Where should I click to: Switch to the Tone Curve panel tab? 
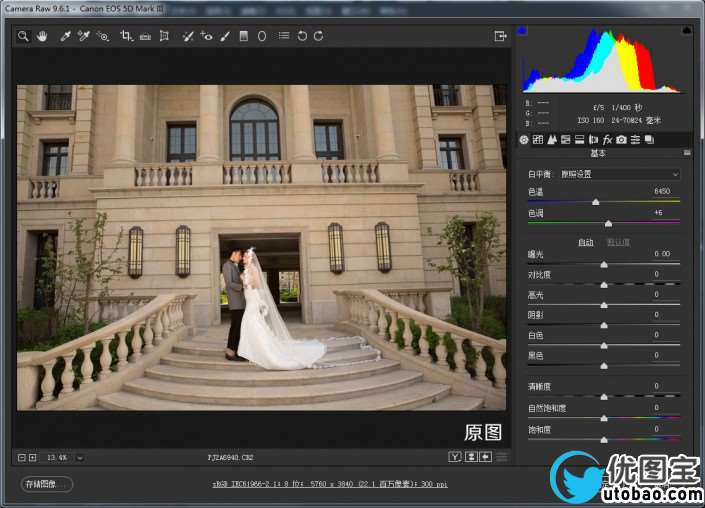pos(538,139)
